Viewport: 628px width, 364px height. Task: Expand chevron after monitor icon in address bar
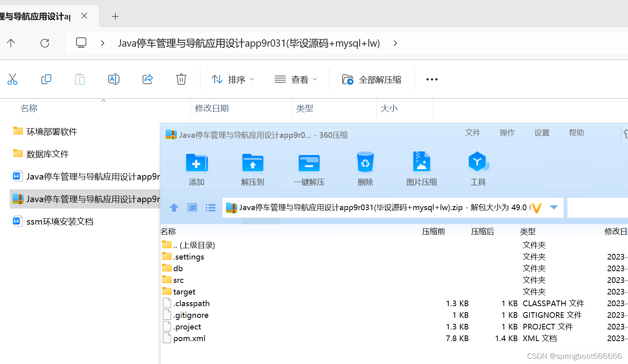(x=103, y=43)
